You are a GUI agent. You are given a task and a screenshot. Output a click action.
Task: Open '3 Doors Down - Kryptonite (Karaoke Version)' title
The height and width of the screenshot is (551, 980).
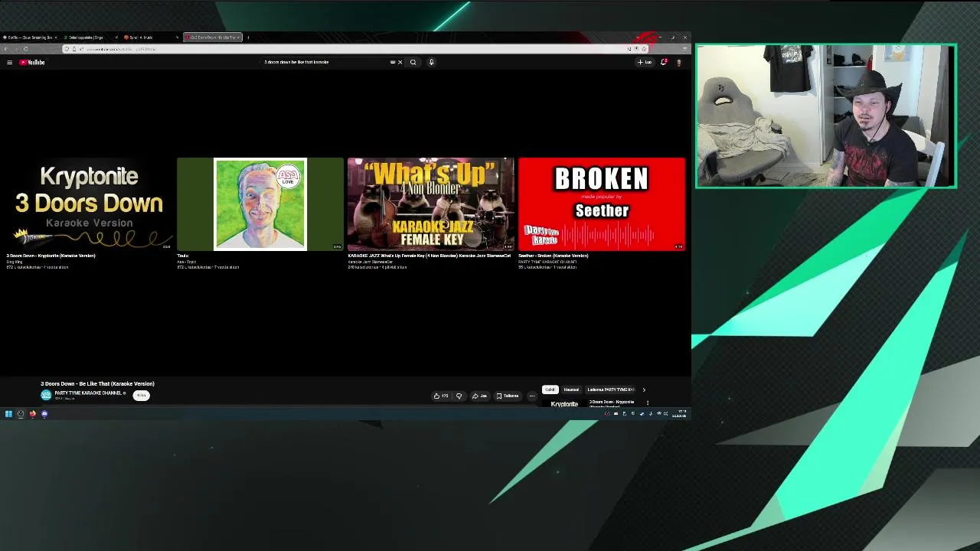pyautogui.click(x=51, y=256)
